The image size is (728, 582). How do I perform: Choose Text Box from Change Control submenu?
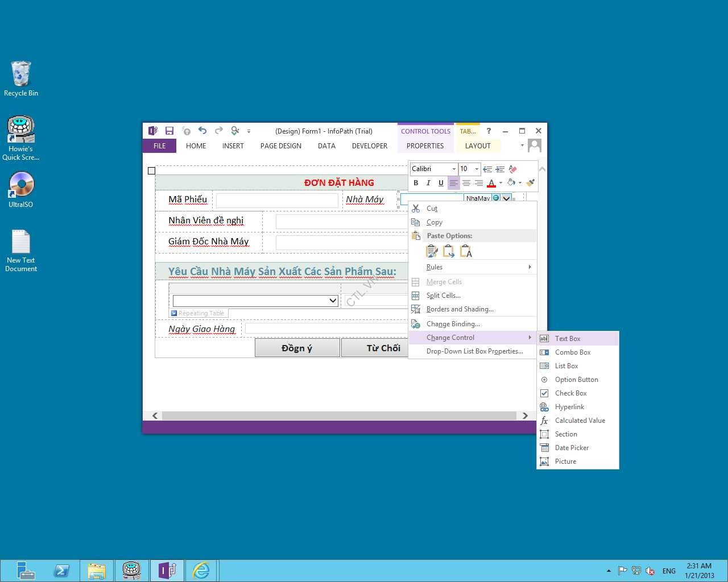[x=568, y=339]
